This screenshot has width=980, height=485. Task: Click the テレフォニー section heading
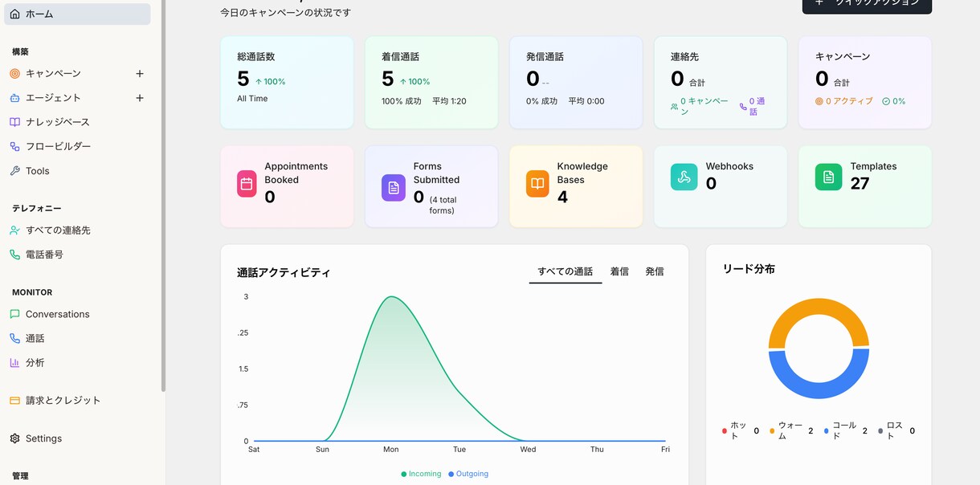37,208
